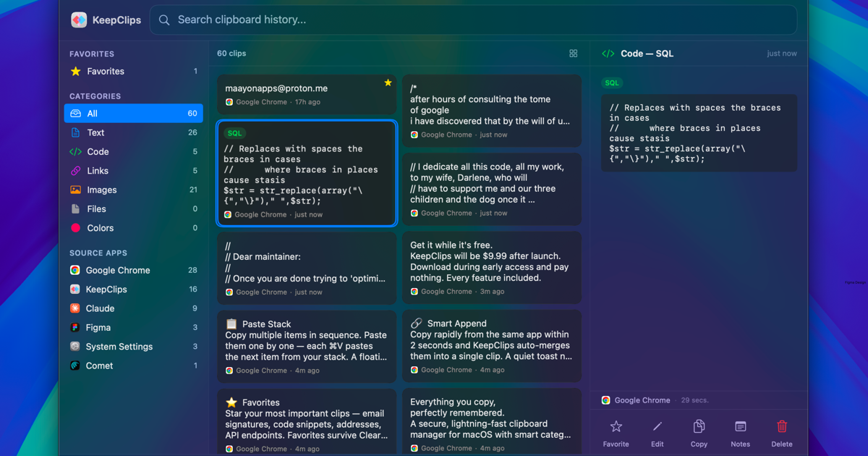Click the Copy button in detail panel
This screenshot has height=456, width=868.
coord(699,434)
